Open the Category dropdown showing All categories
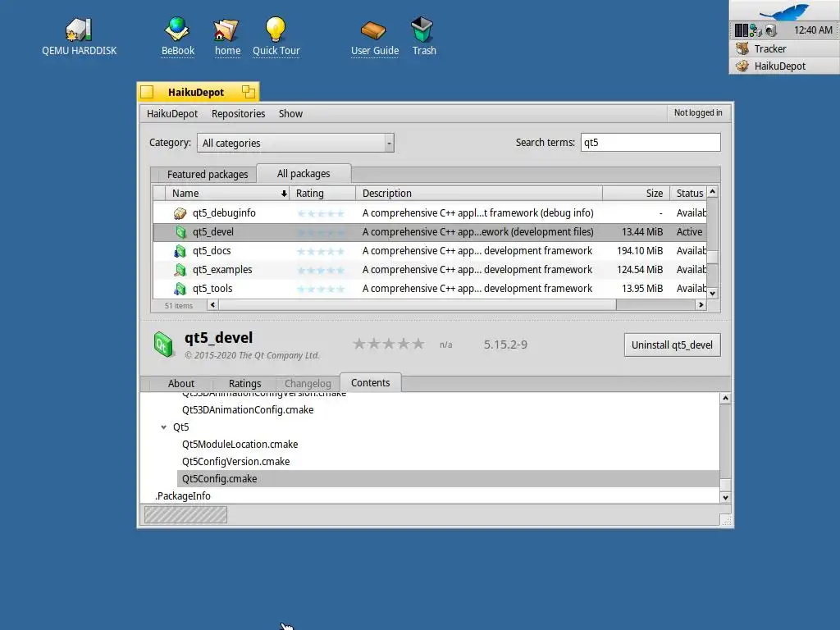 tap(295, 143)
